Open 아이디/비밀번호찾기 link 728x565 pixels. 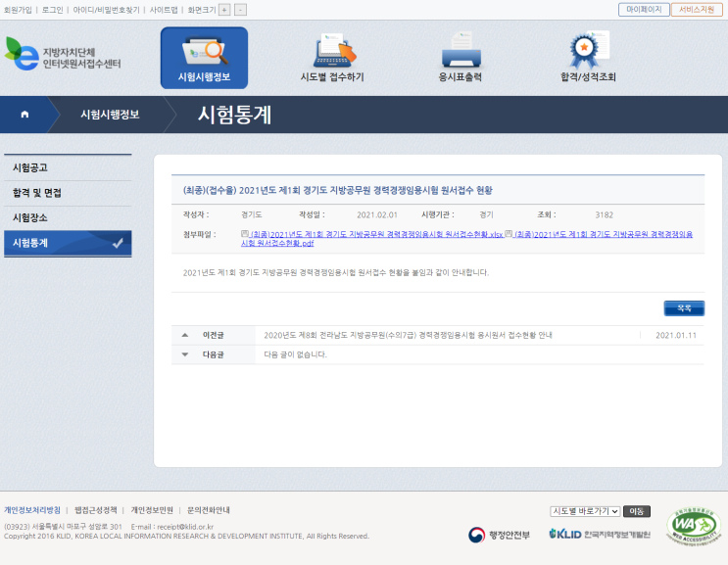tap(107, 10)
